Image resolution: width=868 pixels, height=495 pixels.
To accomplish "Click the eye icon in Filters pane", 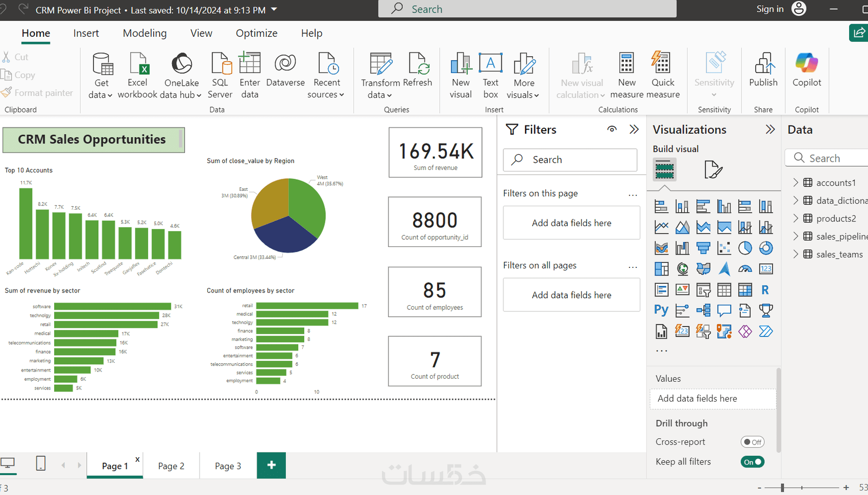I will point(612,129).
